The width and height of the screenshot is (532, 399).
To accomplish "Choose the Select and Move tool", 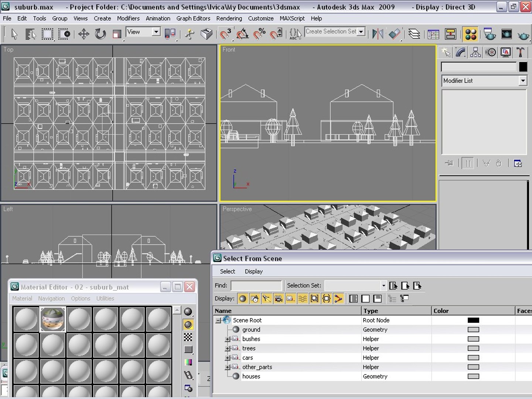I will (83, 34).
